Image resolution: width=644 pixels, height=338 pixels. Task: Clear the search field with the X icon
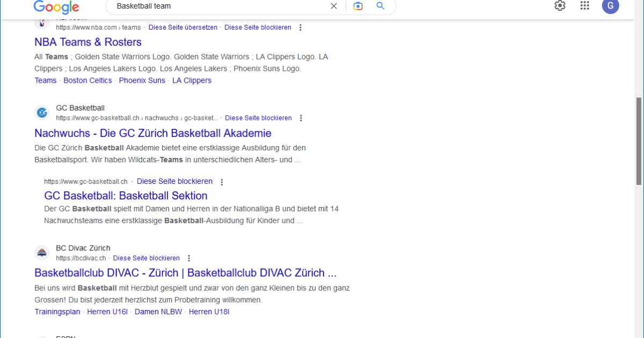pos(333,6)
